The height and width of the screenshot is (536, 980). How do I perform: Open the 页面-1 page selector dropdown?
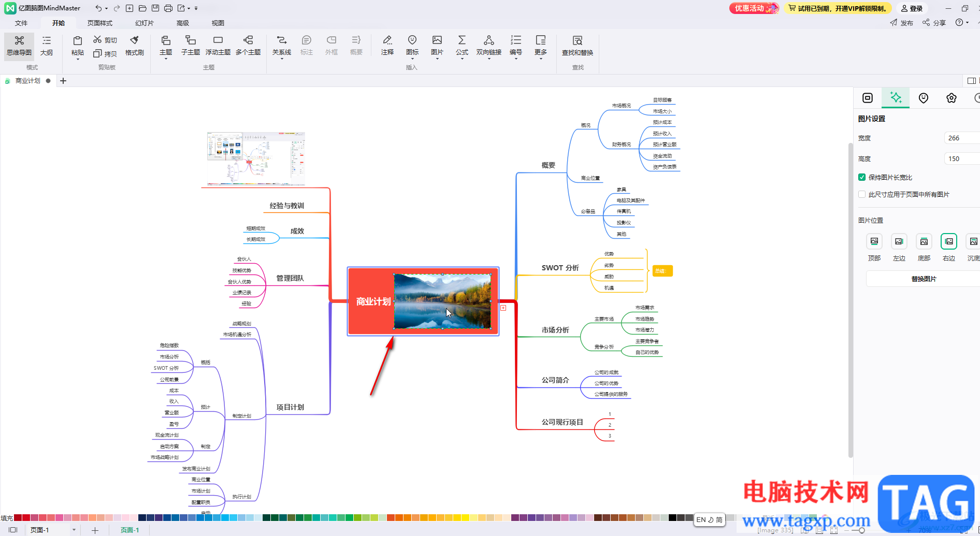pyautogui.click(x=74, y=530)
